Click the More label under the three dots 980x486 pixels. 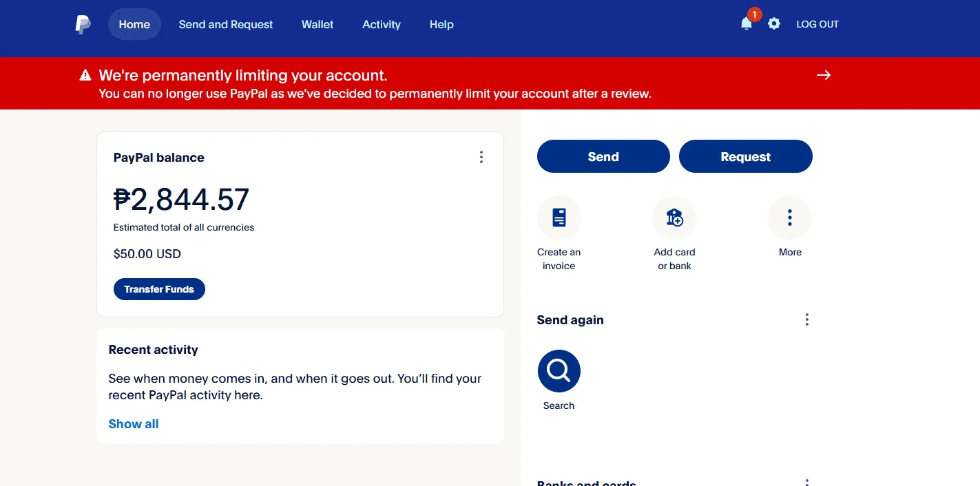790,252
